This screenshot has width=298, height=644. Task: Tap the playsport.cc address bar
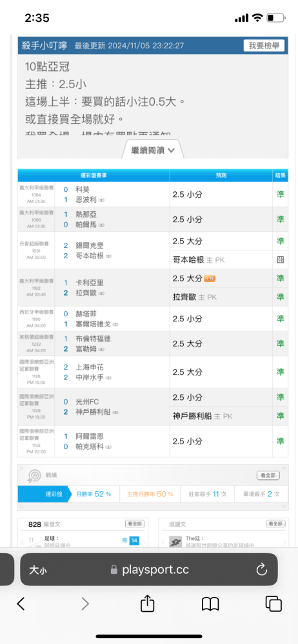click(x=149, y=569)
